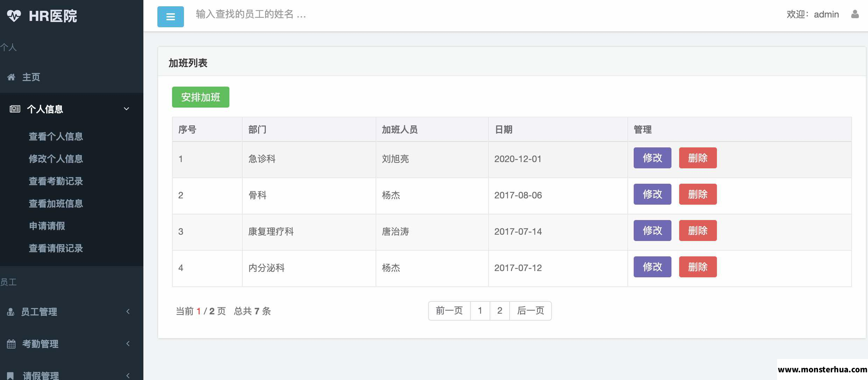868x380 pixels.
Task: Click the green 安排加班 button
Action: click(x=201, y=97)
